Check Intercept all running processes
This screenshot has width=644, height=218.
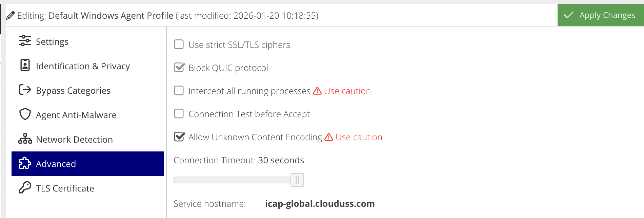(179, 91)
